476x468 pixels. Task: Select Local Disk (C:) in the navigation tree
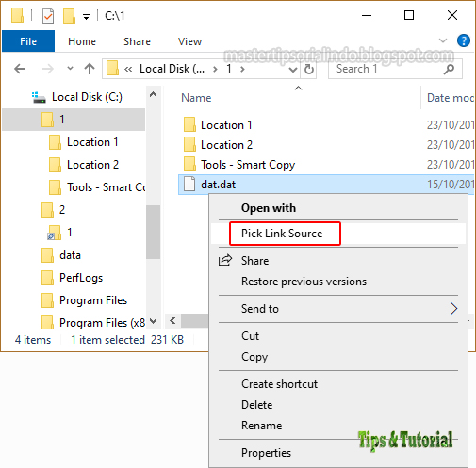pos(87,97)
